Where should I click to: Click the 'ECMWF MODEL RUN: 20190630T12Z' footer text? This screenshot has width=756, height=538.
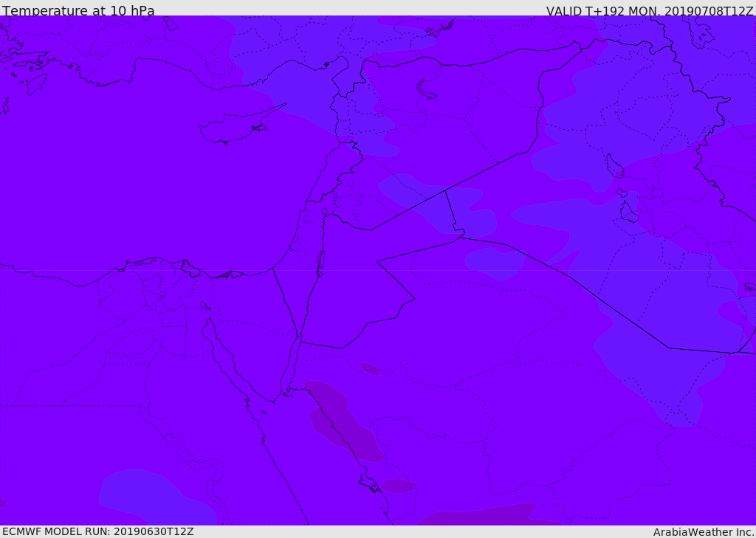point(98,531)
